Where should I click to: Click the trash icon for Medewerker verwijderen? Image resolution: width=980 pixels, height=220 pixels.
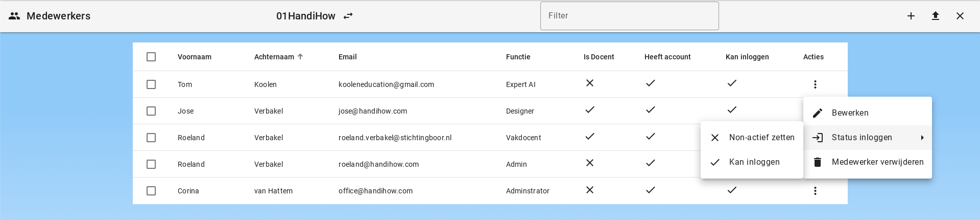[818, 162]
